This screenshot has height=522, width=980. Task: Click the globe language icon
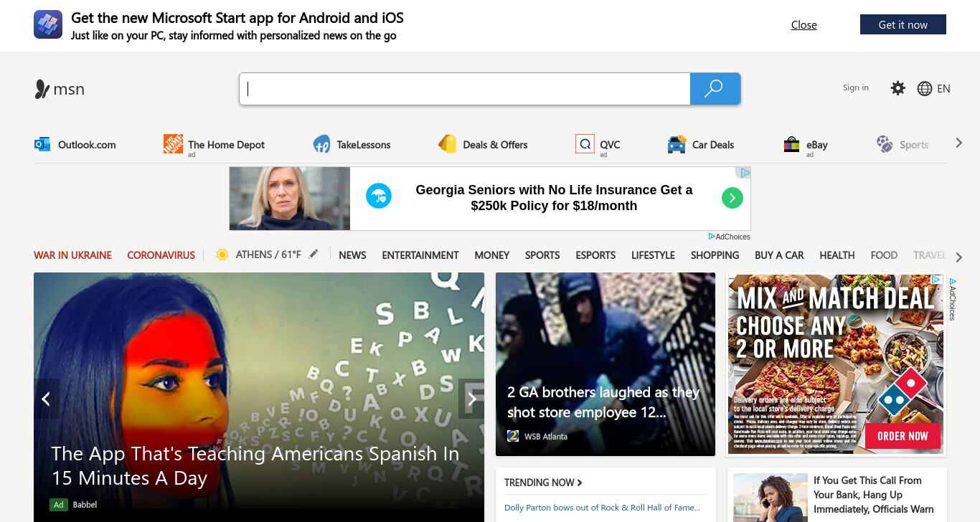[x=925, y=89]
